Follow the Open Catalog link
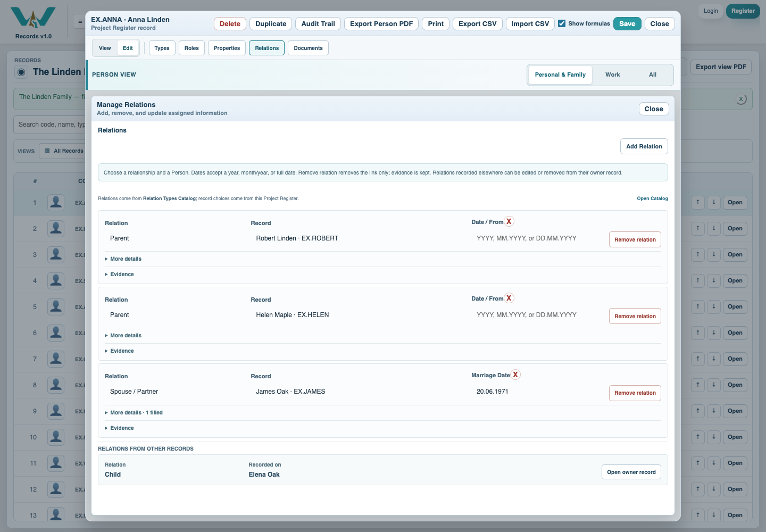 coord(653,198)
